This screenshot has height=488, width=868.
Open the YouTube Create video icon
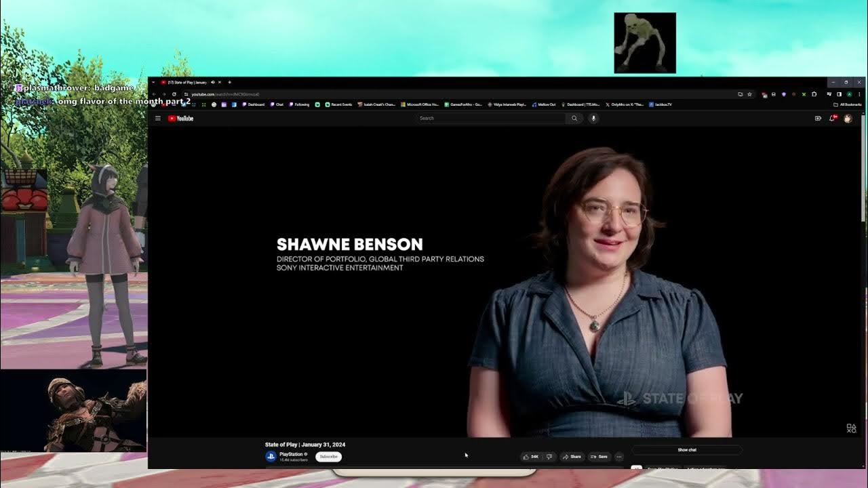click(818, 118)
